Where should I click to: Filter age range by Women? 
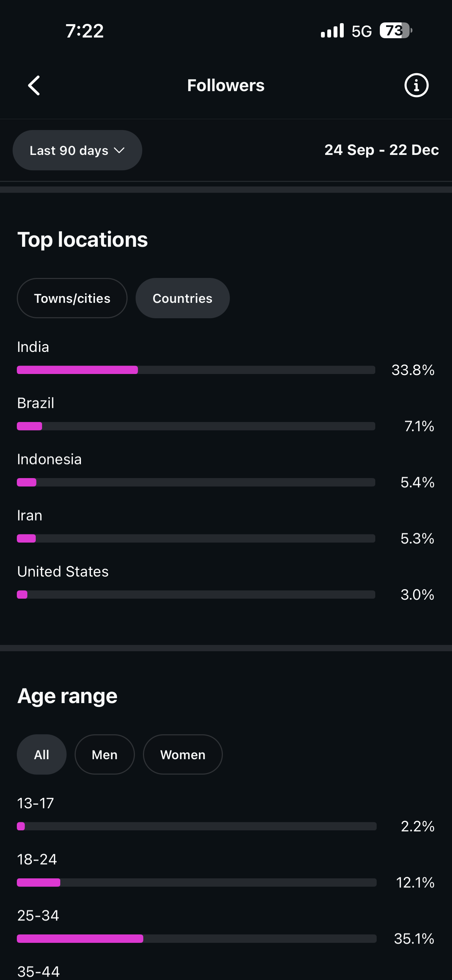point(183,754)
